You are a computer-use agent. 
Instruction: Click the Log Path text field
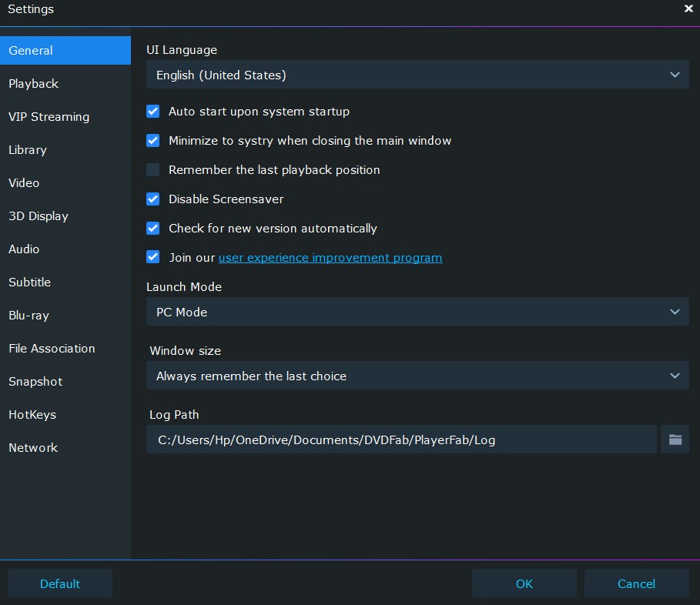pyautogui.click(x=401, y=440)
